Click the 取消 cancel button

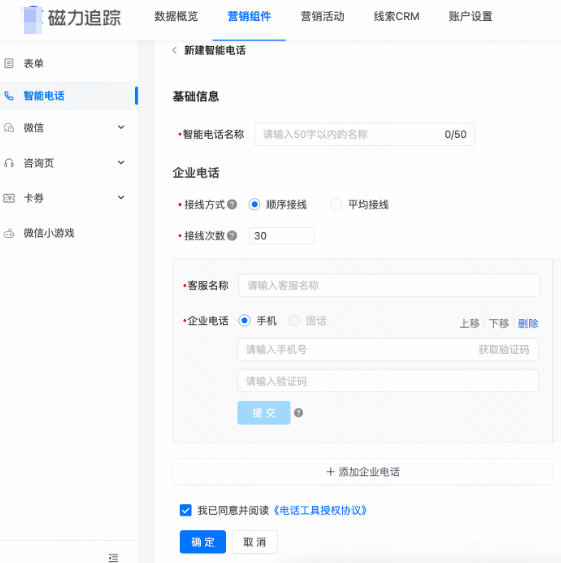(255, 542)
